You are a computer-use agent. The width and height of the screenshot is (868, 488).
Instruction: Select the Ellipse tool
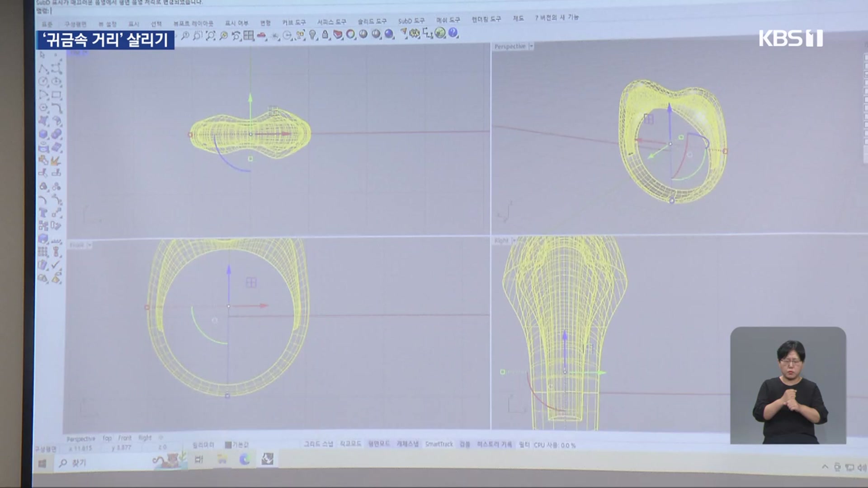tap(57, 82)
